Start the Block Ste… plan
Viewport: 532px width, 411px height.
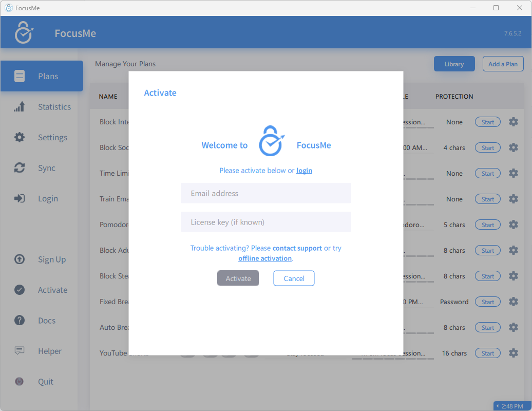point(487,276)
